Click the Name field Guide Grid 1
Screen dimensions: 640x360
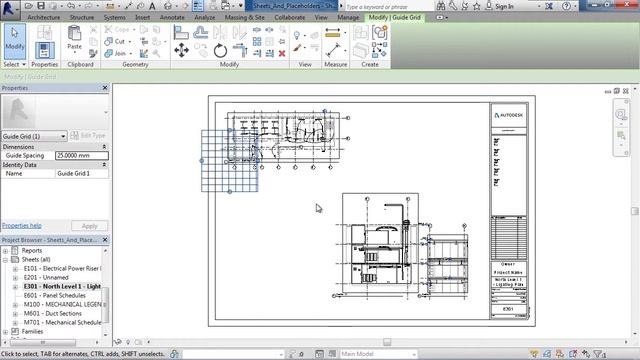pyautogui.click(x=82, y=173)
